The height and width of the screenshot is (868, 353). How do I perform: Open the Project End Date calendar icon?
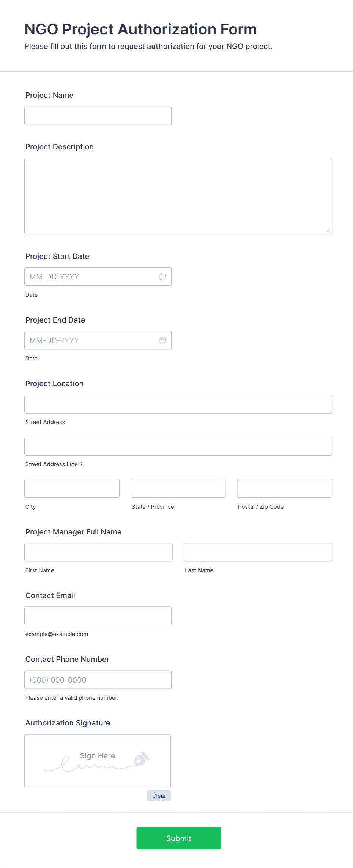pos(163,340)
